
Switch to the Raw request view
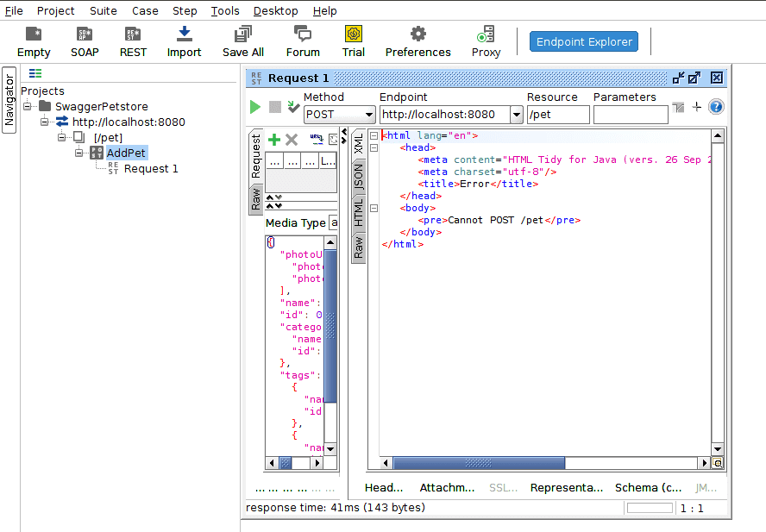pos(256,199)
